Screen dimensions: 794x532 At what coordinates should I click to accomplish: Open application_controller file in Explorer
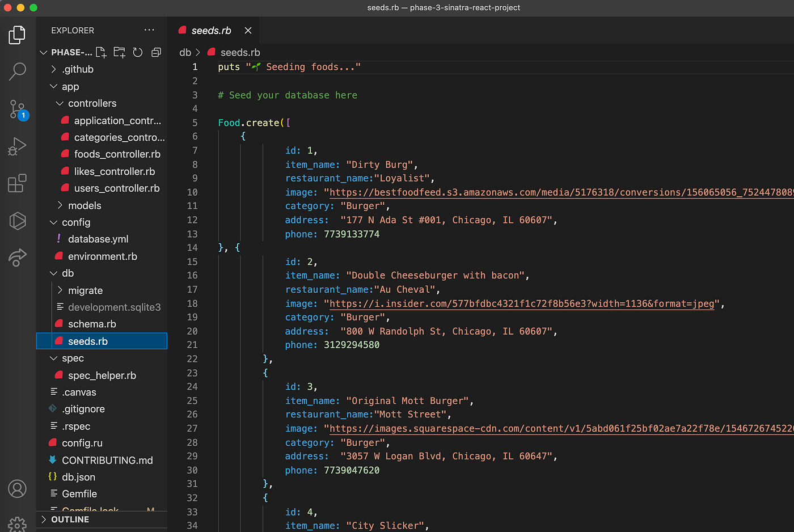[x=102, y=120]
